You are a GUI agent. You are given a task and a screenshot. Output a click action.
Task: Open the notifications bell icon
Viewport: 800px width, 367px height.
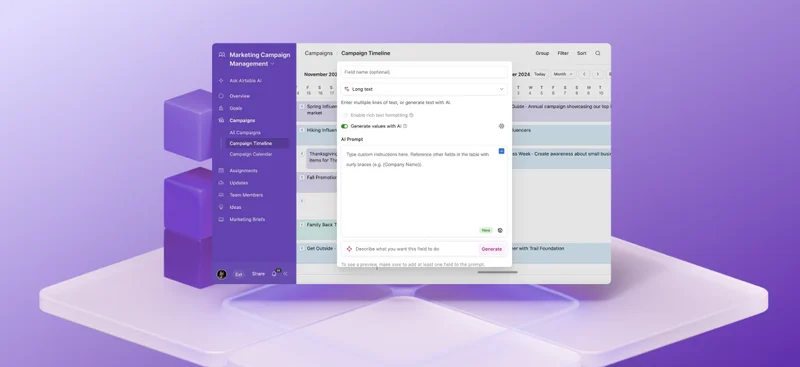click(x=274, y=274)
